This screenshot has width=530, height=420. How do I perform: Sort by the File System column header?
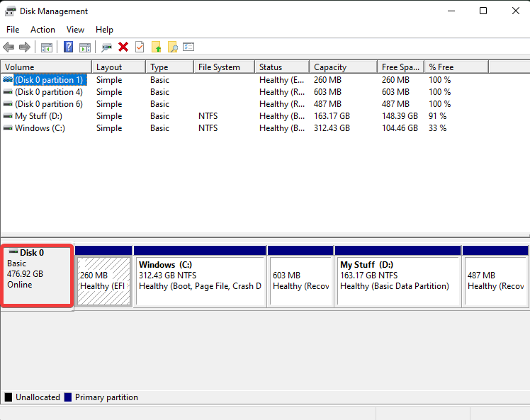pyautogui.click(x=219, y=67)
